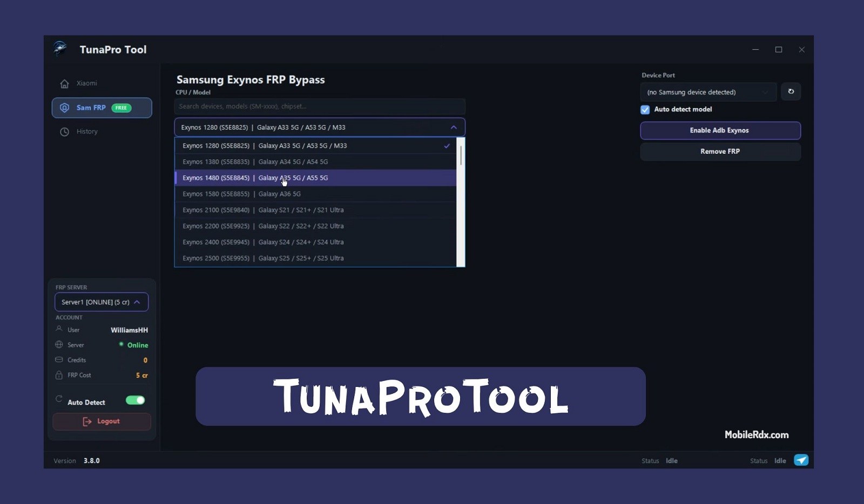Select Exynos 1380 Galaxy A34 5G option
864x504 pixels.
(x=316, y=162)
